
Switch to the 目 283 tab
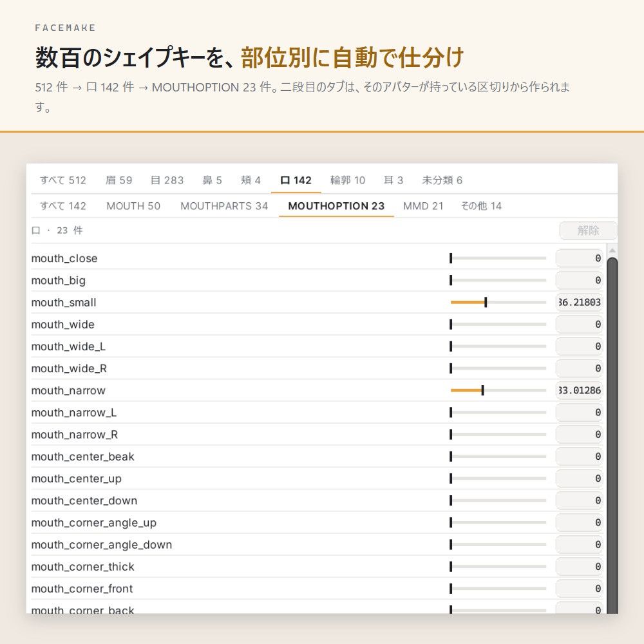(167, 180)
